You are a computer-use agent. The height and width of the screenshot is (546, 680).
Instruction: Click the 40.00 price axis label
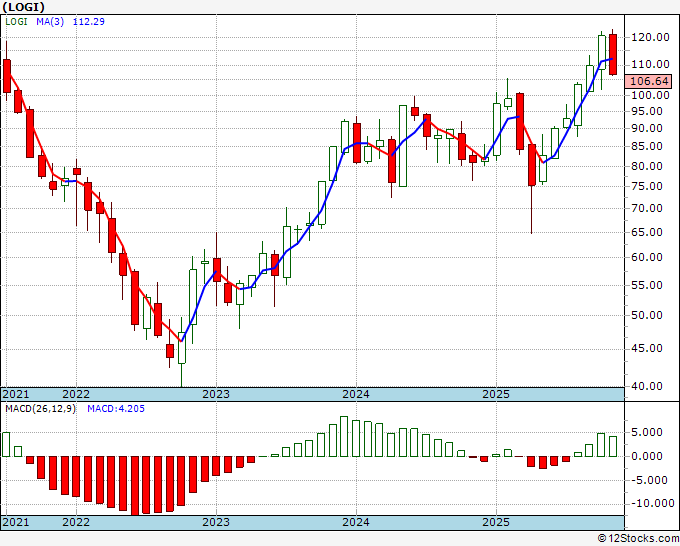(647, 386)
